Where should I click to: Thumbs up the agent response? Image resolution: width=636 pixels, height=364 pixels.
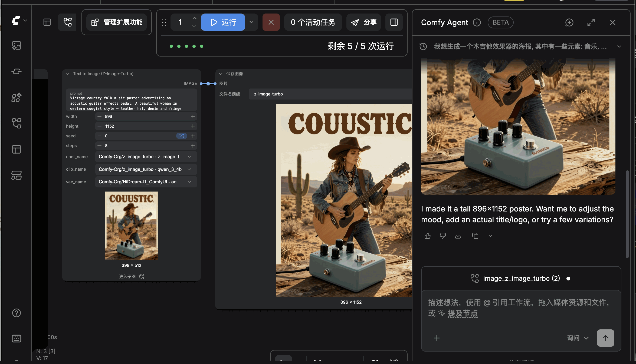[428, 236]
